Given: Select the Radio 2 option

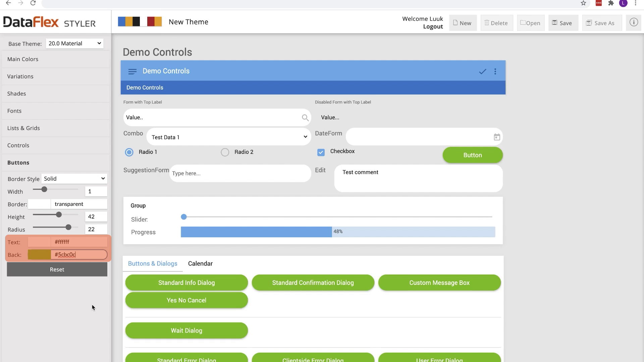Looking at the screenshot, I should tap(225, 152).
